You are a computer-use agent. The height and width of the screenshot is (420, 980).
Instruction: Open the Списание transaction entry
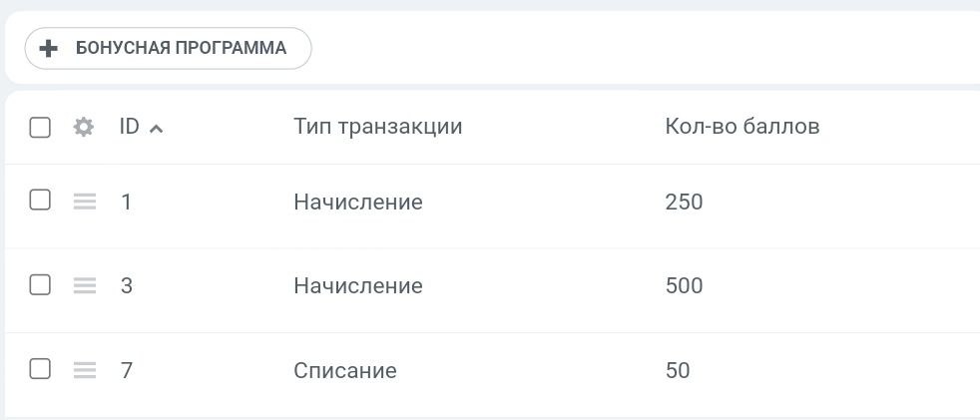coord(344,371)
